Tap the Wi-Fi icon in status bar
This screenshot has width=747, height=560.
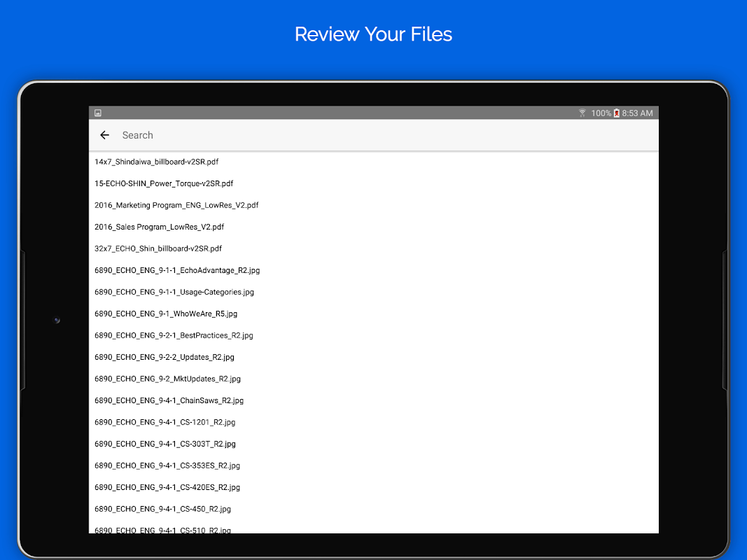point(582,113)
